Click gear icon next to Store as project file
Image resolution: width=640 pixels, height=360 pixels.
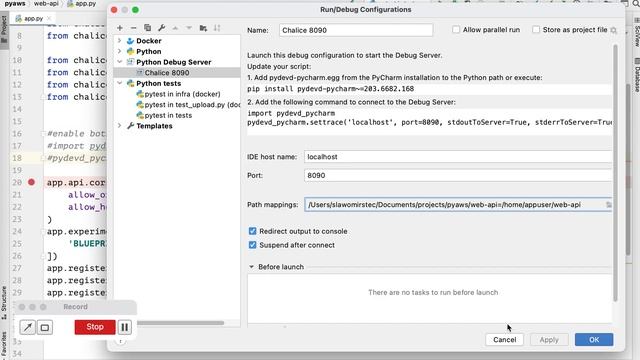click(613, 30)
